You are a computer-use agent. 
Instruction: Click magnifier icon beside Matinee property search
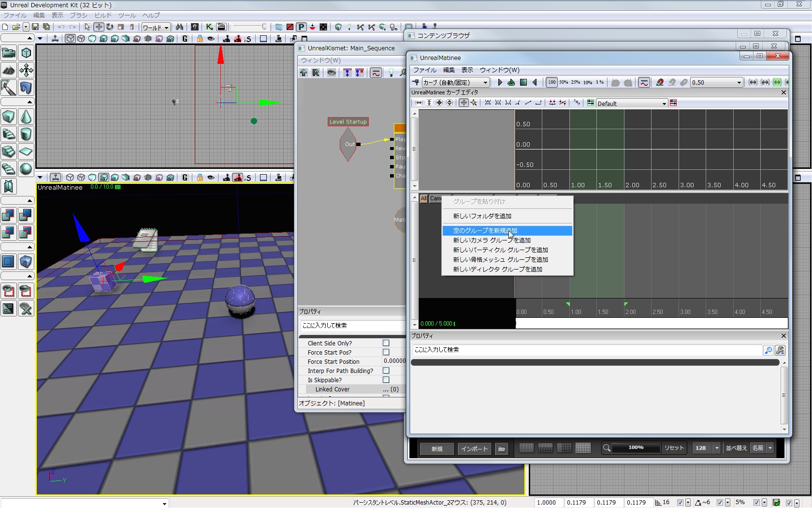click(768, 350)
